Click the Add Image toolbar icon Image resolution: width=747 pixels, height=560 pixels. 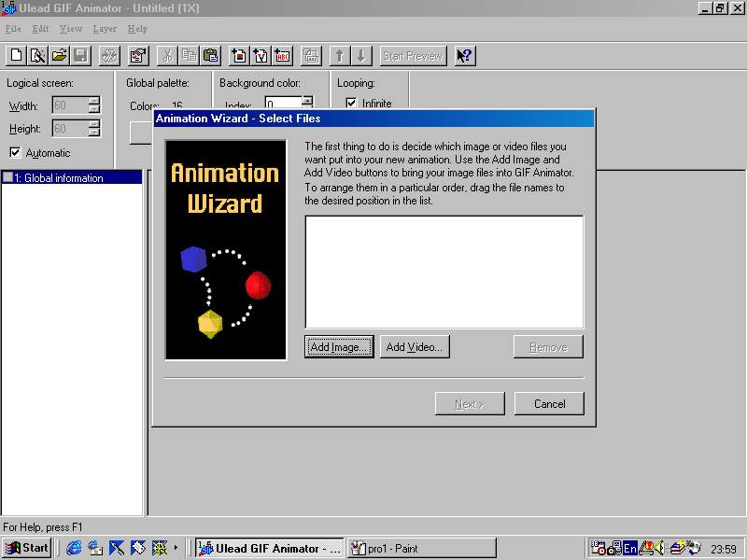point(239,55)
